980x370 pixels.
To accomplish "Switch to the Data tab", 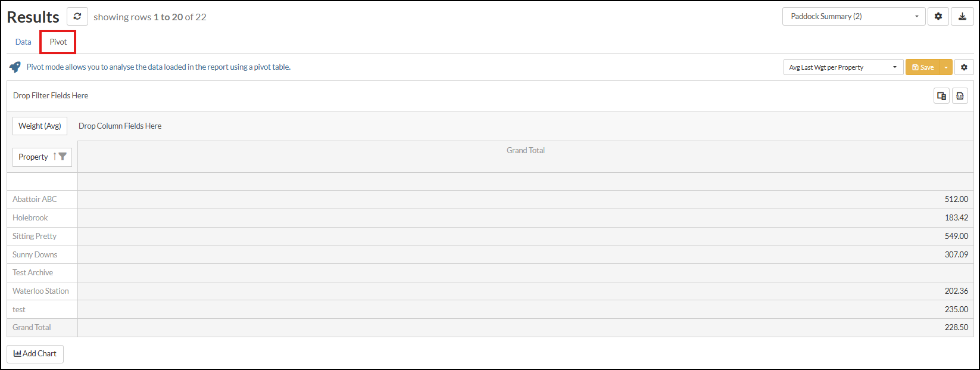I will 23,42.
